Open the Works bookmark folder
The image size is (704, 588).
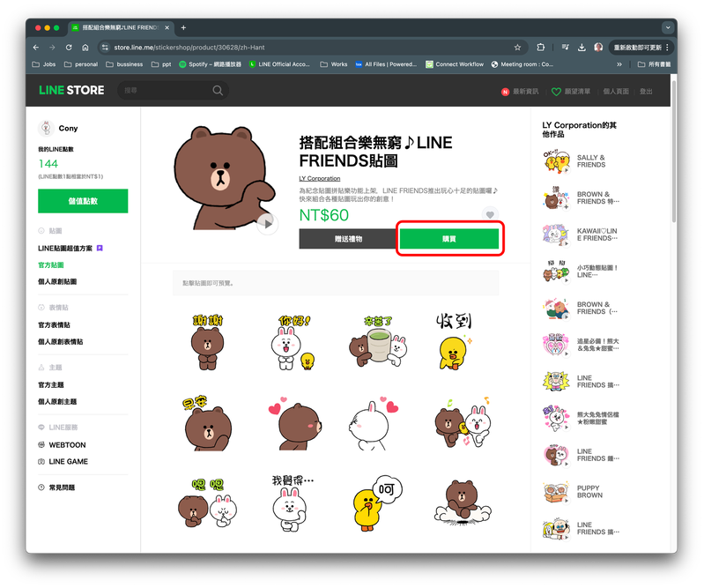point(334,64)
